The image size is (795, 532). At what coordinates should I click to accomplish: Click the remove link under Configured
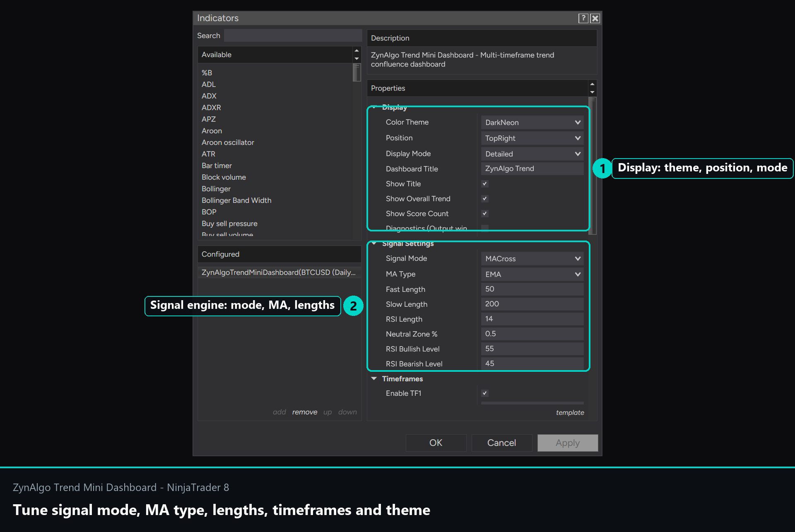click(x=305, y=412)
